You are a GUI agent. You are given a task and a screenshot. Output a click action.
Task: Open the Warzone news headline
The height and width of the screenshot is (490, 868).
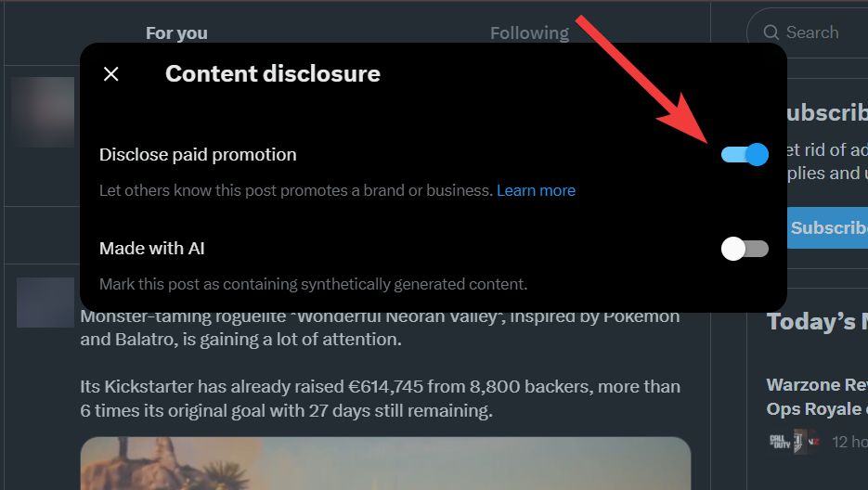pos(817,396)
